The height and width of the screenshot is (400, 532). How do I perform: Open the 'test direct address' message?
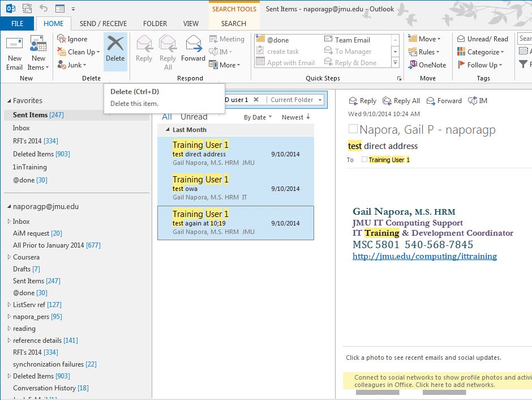(x=235, y=154)
